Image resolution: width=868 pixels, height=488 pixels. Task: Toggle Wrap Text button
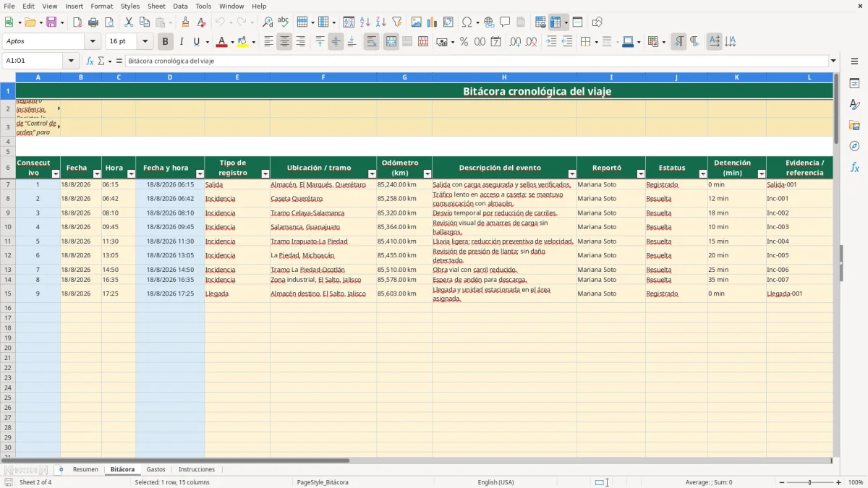(371, 42)
